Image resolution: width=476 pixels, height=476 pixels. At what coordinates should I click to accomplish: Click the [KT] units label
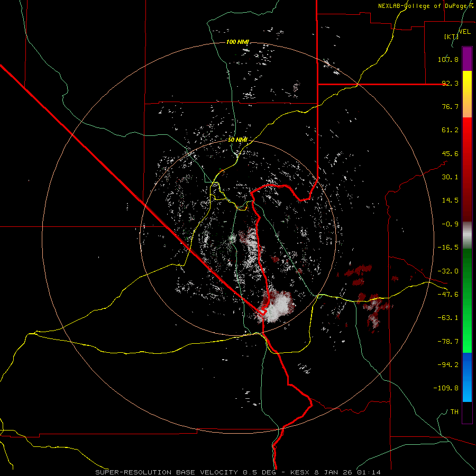451,36
